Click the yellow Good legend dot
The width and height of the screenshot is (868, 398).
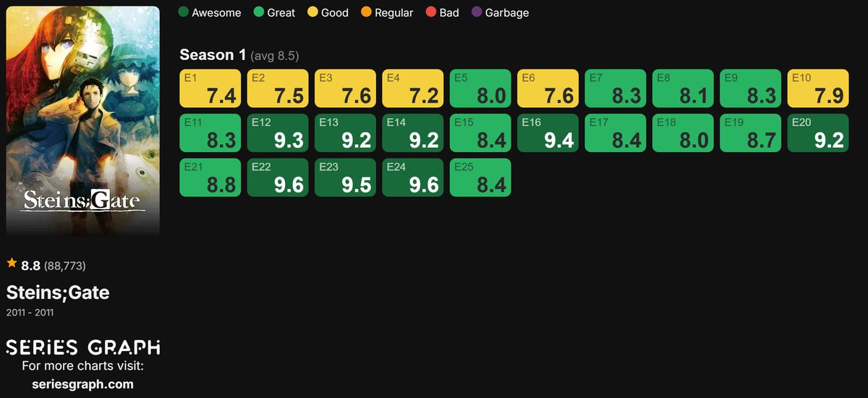pyautogui.click(x=312, y=12)
